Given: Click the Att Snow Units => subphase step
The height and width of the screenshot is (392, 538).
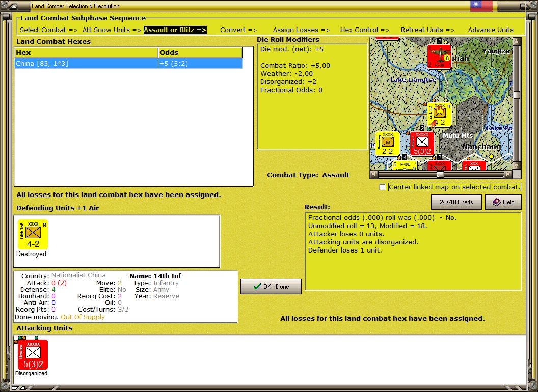Looking at the screenshot, I should tap(112, 30).
